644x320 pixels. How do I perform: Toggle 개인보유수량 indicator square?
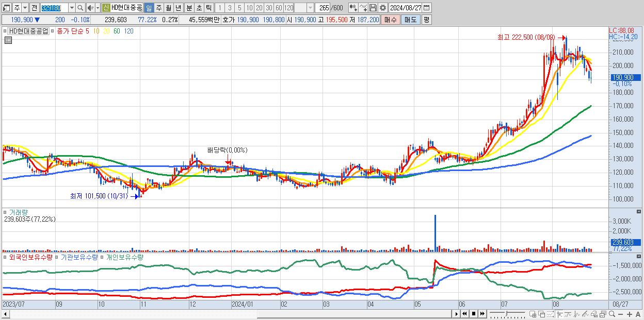tap(102, 257)
